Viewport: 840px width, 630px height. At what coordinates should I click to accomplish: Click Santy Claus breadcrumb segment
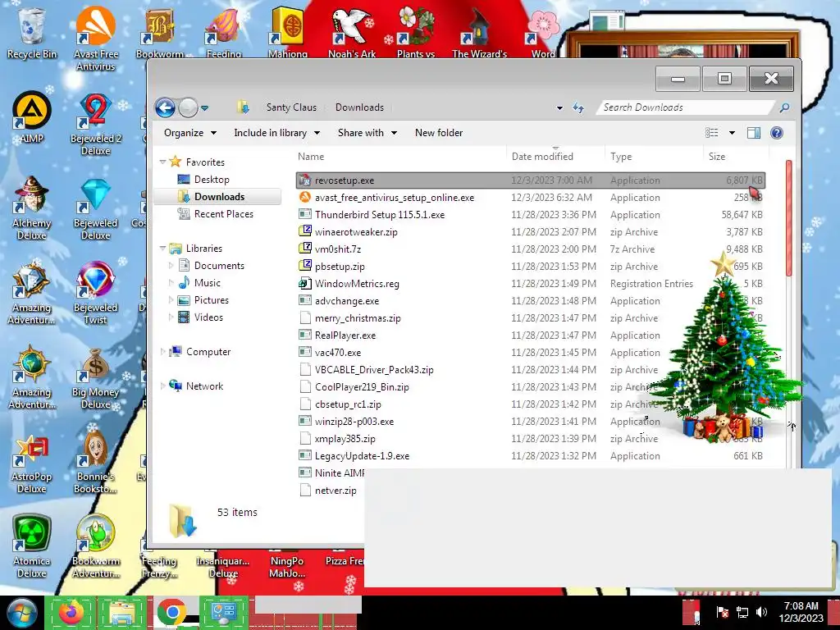pos(291,107)
